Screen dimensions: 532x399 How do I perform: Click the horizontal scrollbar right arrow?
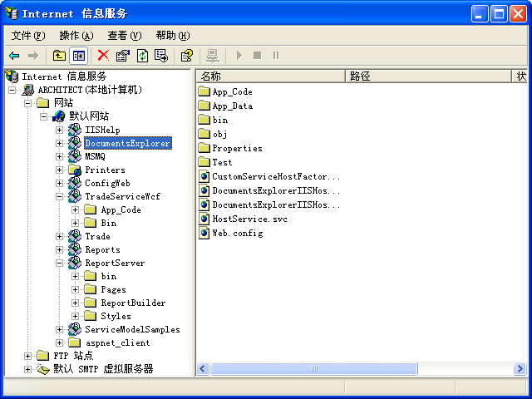click(520, 368)
